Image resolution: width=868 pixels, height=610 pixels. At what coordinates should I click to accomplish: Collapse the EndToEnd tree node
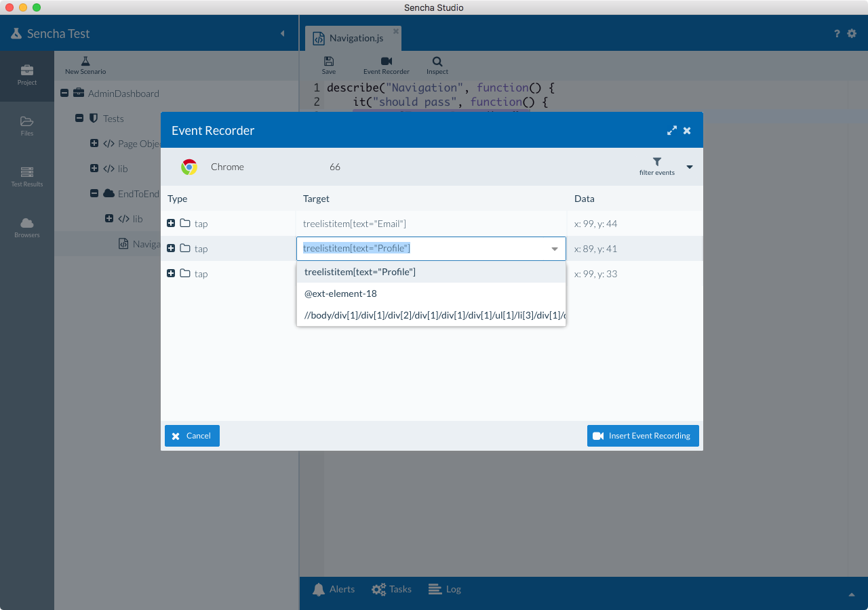(94, 193)
